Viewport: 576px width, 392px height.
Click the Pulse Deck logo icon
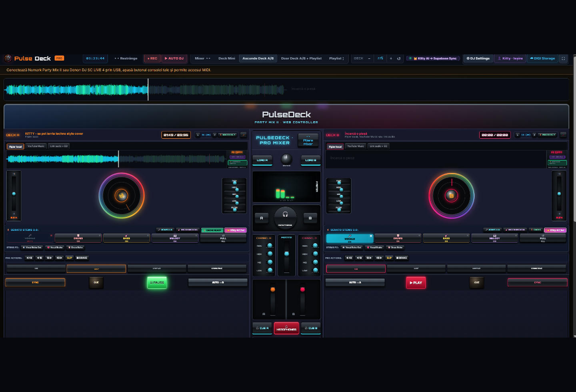(x=8, y=58)
